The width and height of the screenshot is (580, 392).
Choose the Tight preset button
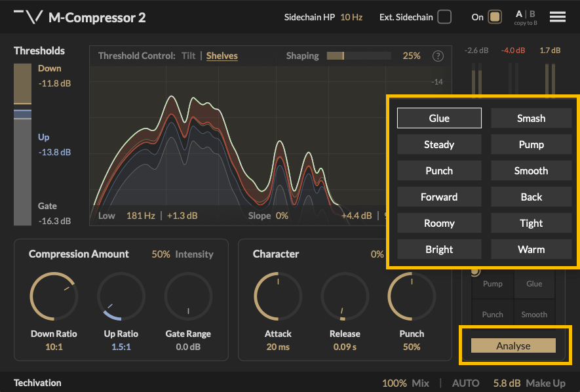click(x=531, y=223)
